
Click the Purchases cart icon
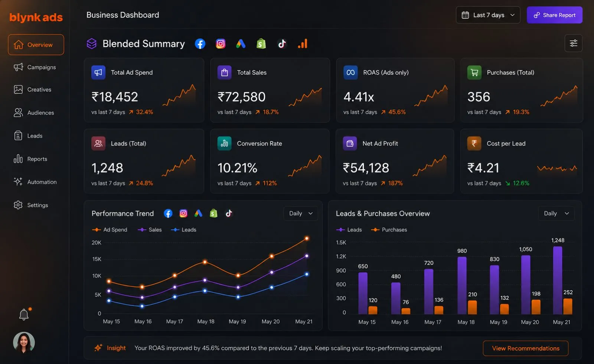pyautogui.click(x=474, y=72)
